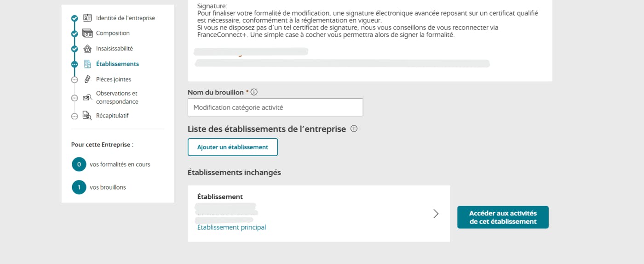Click the Nom du brouillon text field
The width and height of the screenshot is (644, 264).
point(275,107)
